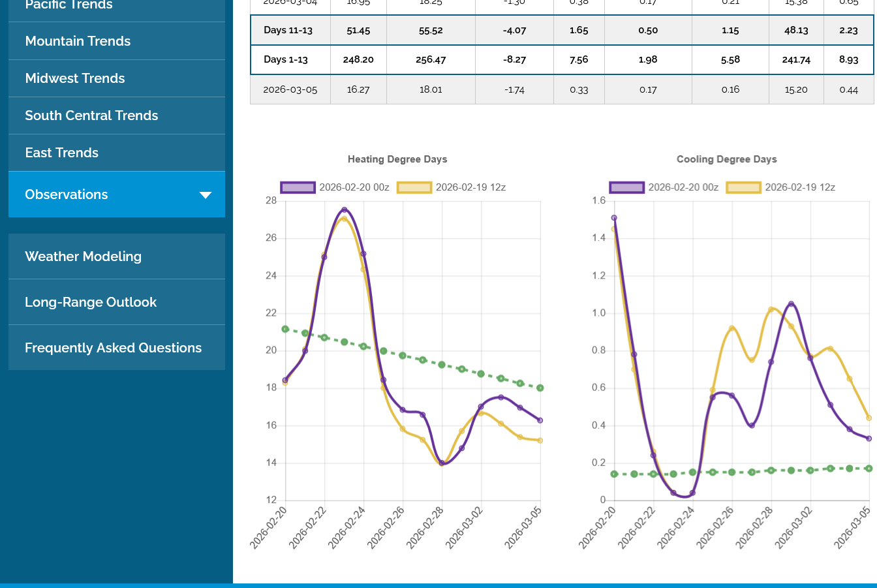This screenshot has width=877, height=588.
Task: Click last green normal point on Heating chart
Action: click(540, 388)
